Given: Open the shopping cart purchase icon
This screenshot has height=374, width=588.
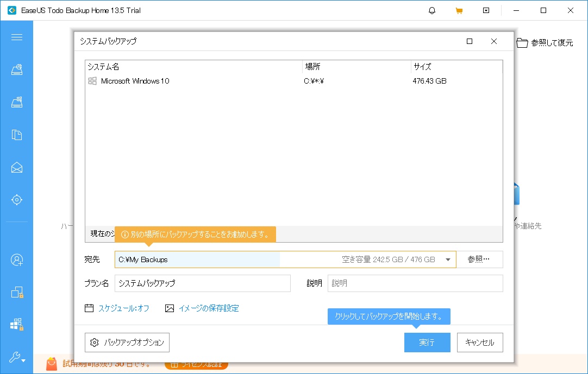Looking at the screenshot, I should click(459, 10).
